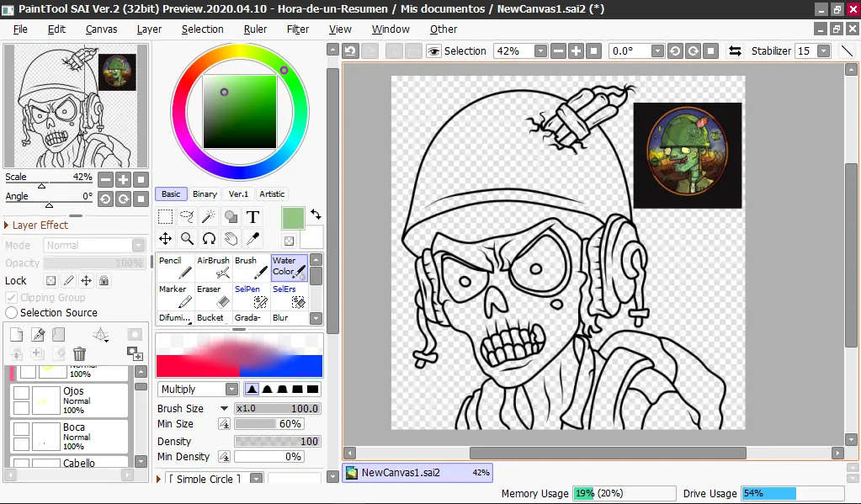This screenshot has height=504, width=861.
Task: Create a new layer folder
Action: point(59,334)
